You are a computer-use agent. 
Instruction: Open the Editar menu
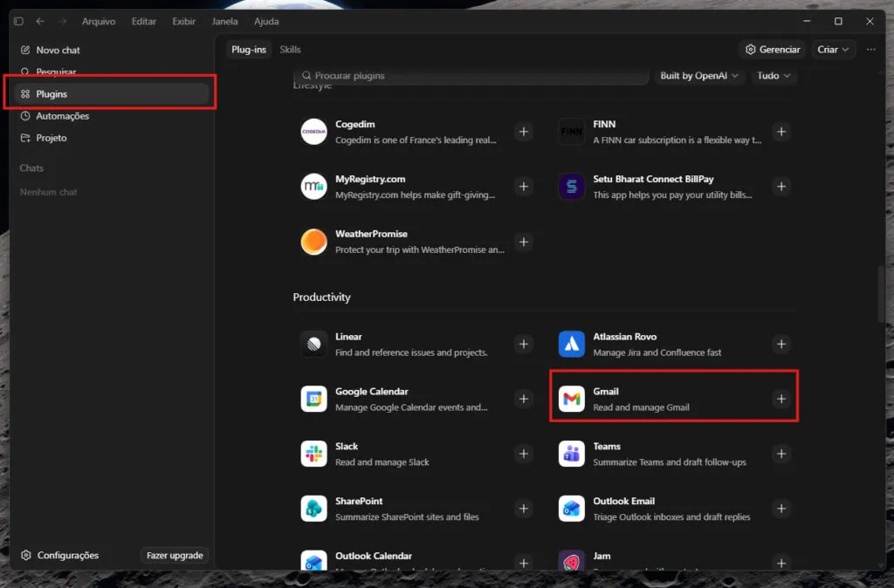pos(144,21)
